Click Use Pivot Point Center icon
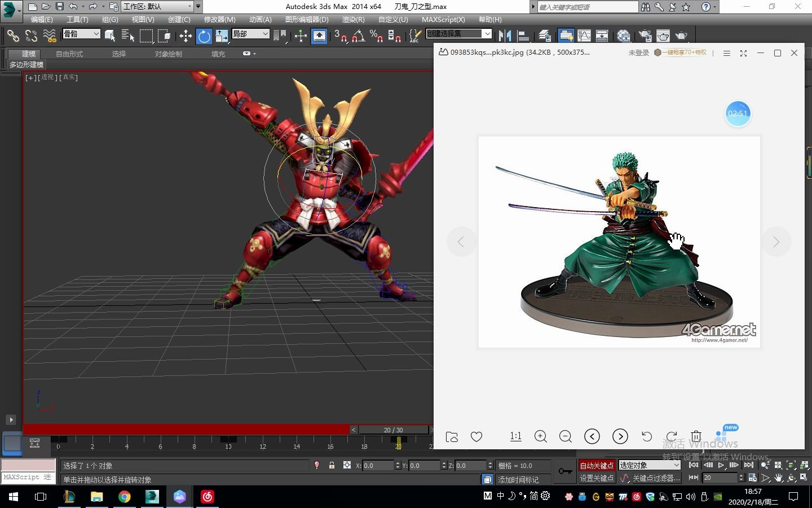This screenshot has height=508, width=812. [x=280, y=36]
